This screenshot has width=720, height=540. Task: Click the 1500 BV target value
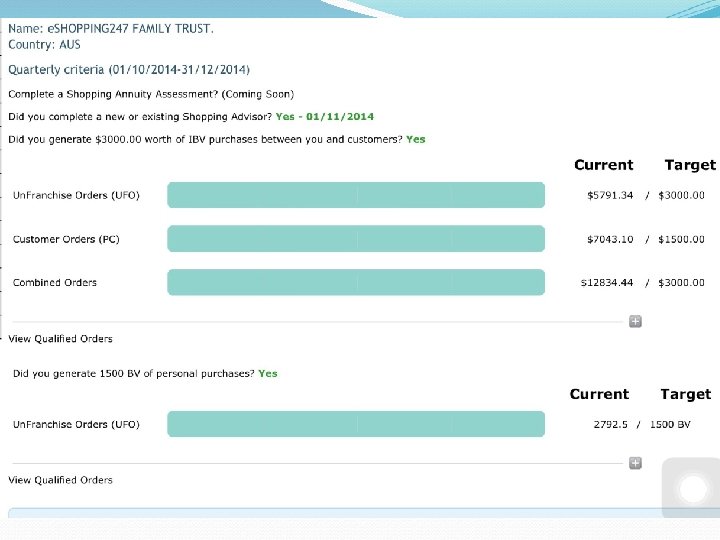[670, 424]
